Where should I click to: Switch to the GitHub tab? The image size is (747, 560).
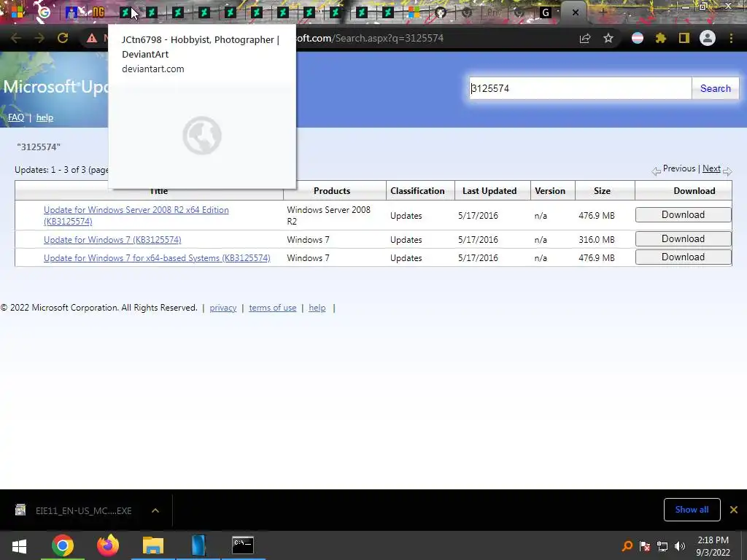pyautogui.click(x=441, y=12)
